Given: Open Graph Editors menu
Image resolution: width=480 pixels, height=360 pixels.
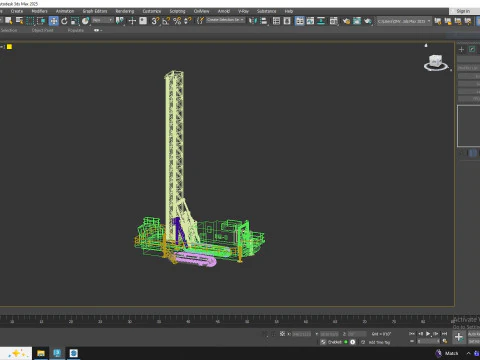Looking at the screenshot, I should click(95, 11).
